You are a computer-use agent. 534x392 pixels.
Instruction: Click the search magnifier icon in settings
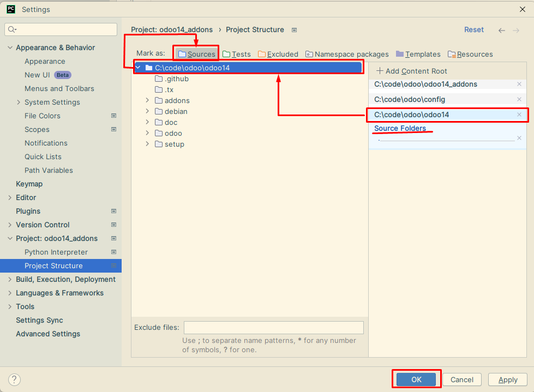tap(12, 29)
